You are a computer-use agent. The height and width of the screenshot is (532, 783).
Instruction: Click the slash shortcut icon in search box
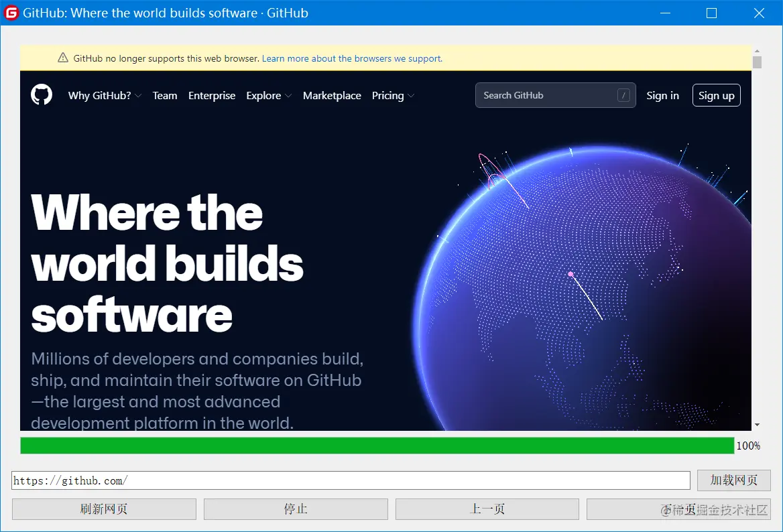coord(623,95)
